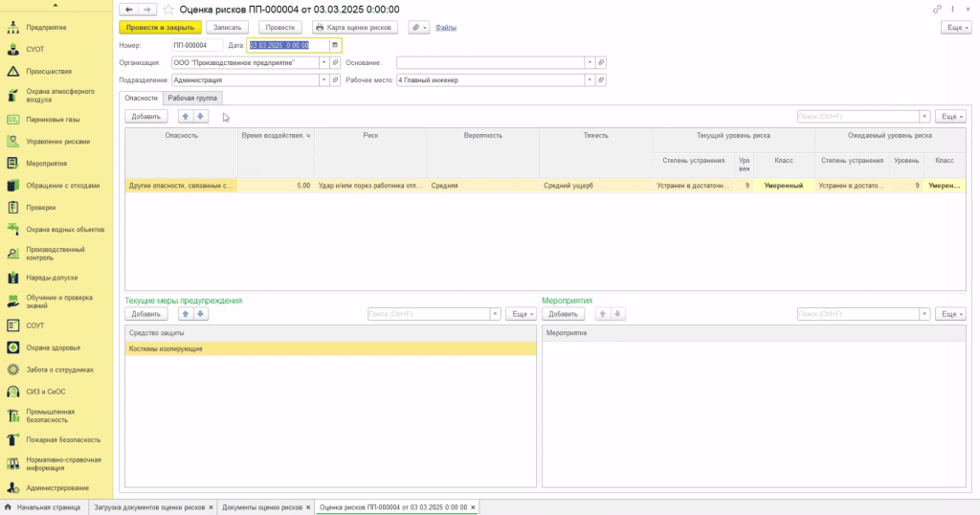Open the date calendar picker

tap(335, 45)
